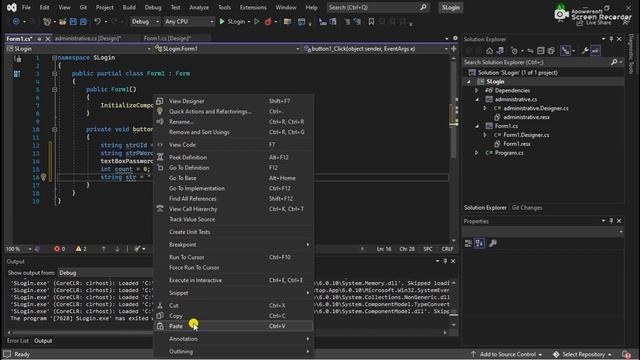Viewport: 640px width, 360px height.
Task: Close the Form1.cs editor tab
Action: [48, 39]
